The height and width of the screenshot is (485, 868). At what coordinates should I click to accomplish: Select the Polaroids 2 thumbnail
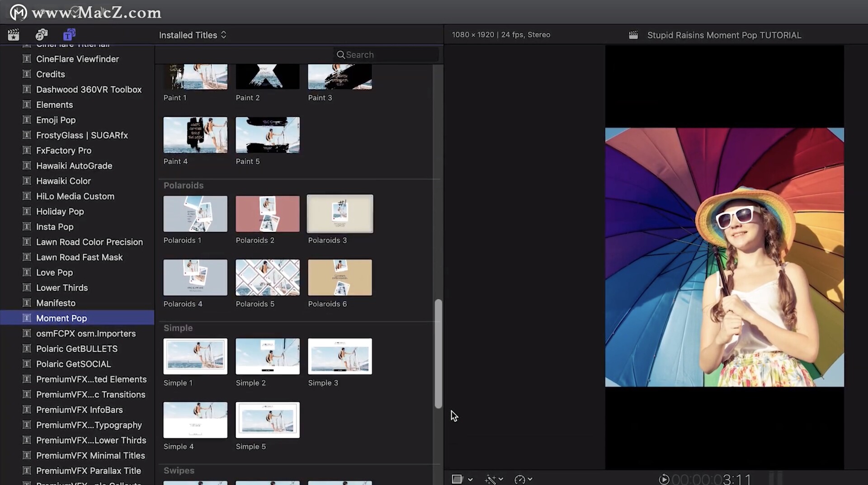pyautogui.click(x=268, y=214)
